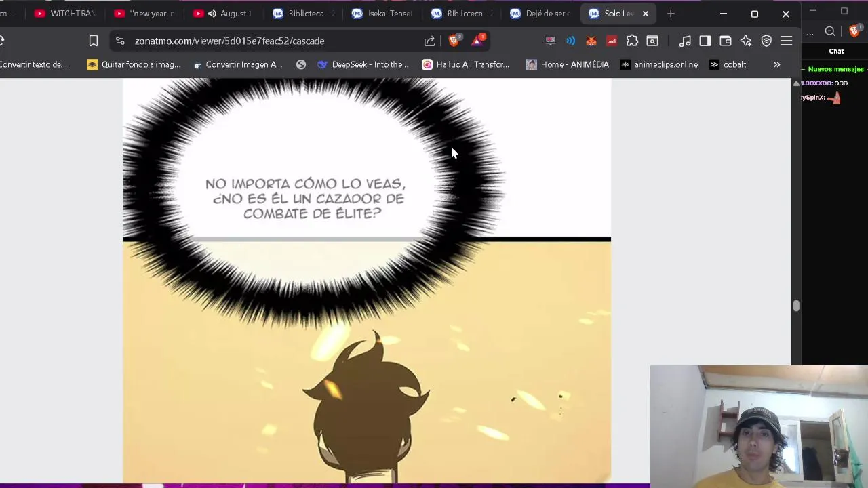Click the webcam video overlay
The image size is (868, 488).
(759, 426)
